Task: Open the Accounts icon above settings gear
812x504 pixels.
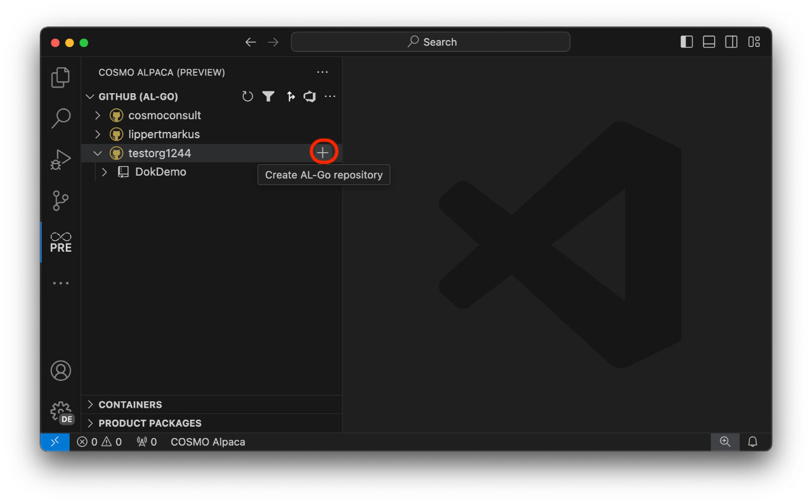Action: (60, 371)
